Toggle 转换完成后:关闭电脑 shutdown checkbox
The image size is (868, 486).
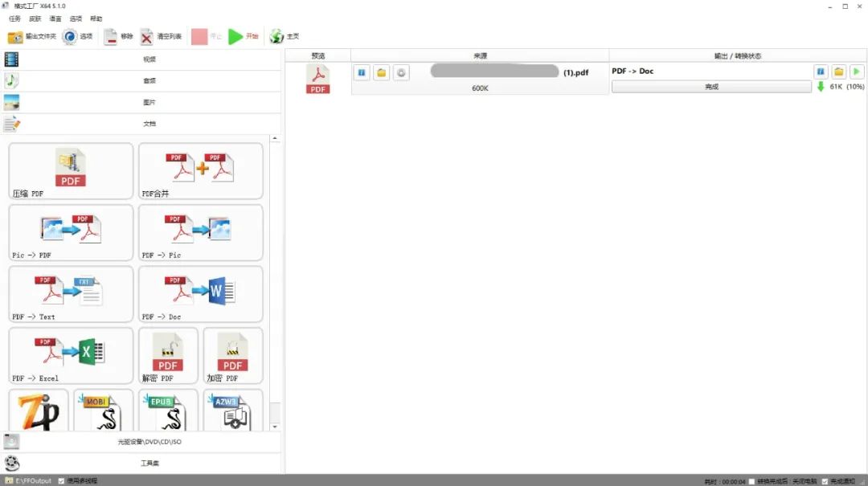[x=751, y=481]
